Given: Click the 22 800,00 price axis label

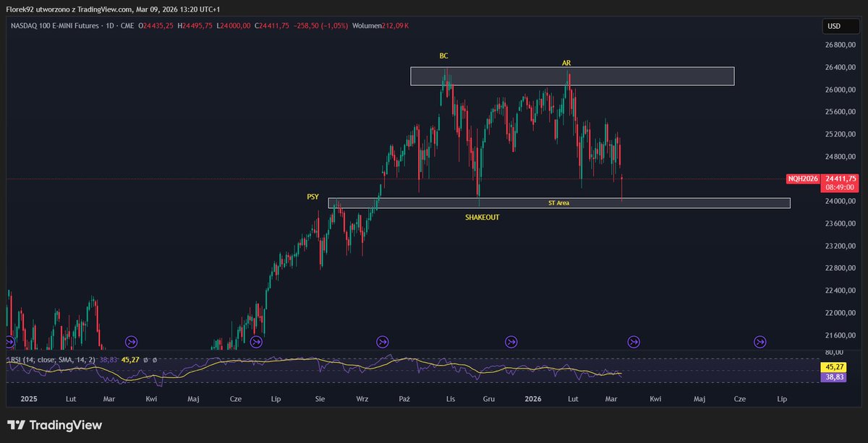Looking at the screenshot, I should 841,268.
